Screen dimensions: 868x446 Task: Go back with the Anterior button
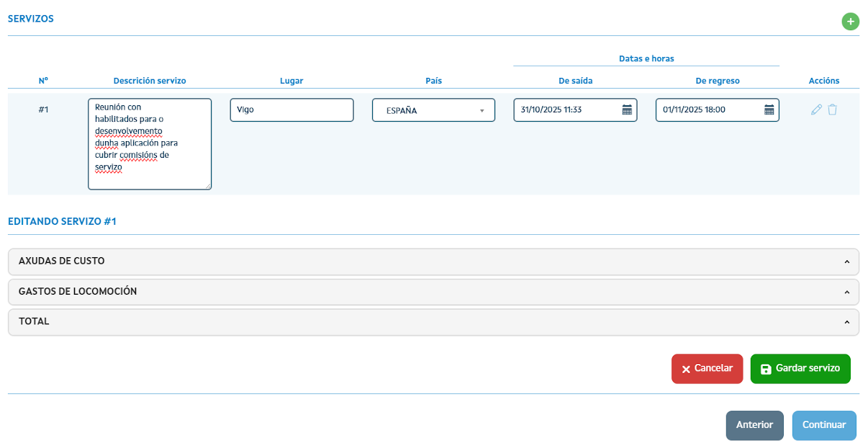tap(754, 425)
